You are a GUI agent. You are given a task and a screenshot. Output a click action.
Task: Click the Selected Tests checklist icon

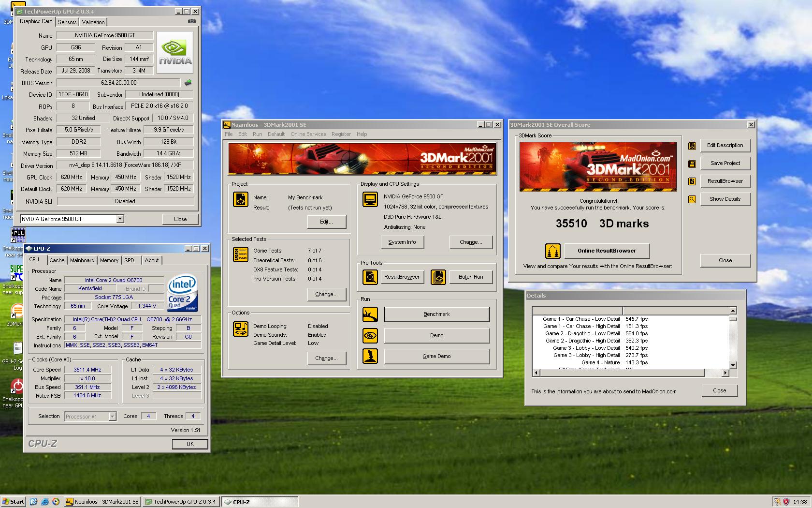(x=240, y=254)
